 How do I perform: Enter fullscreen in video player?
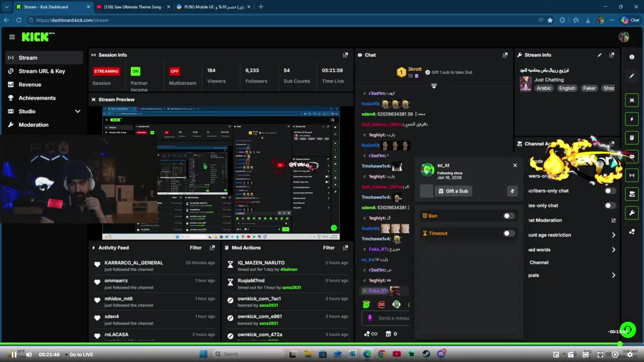tap(600, 354)
